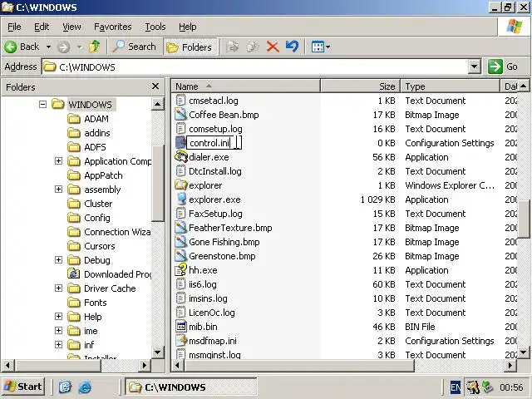This screenshot has height=399, width=532.
Task: Expand the Address bar dropdown
Action: 474,66
